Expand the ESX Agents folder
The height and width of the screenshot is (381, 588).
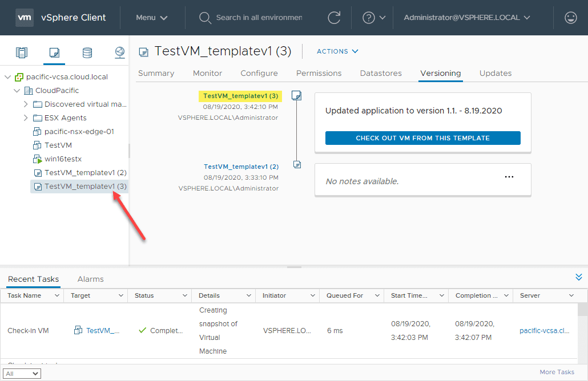coord(26,118)
